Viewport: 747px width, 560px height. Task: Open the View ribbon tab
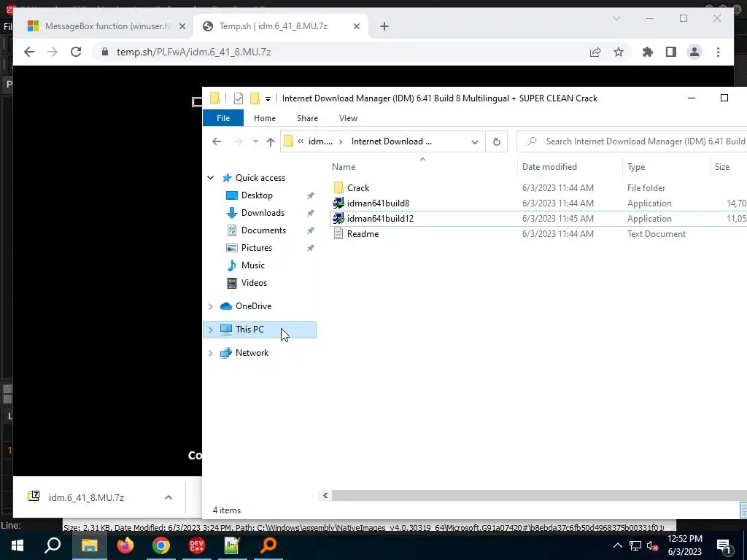coord(348,118)
